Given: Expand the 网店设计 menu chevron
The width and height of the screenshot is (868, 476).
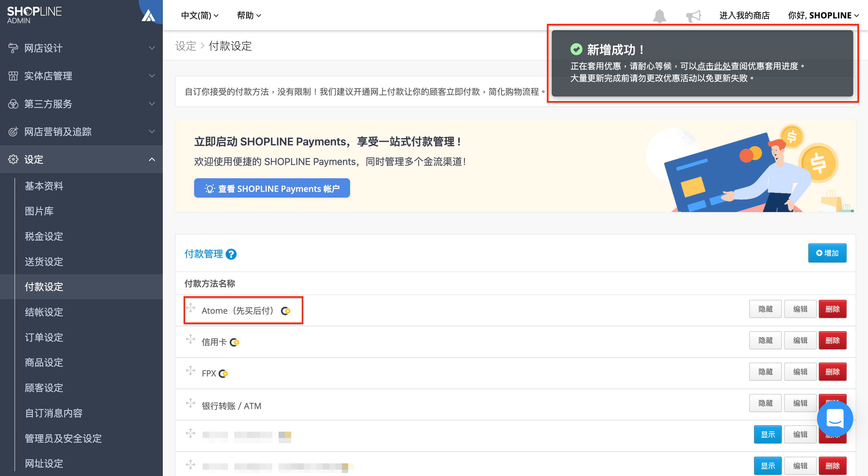Looking at the screenshot, I should (x=152, y=48).
